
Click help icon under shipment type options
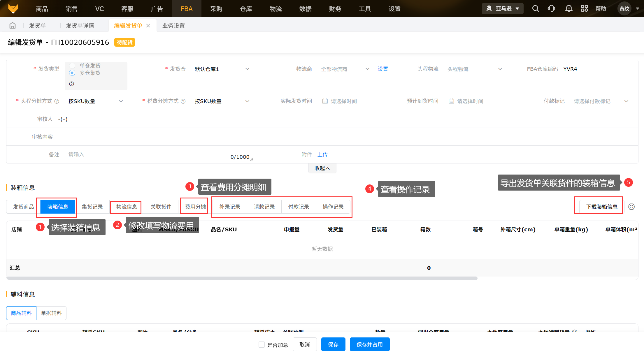(72, 84)
